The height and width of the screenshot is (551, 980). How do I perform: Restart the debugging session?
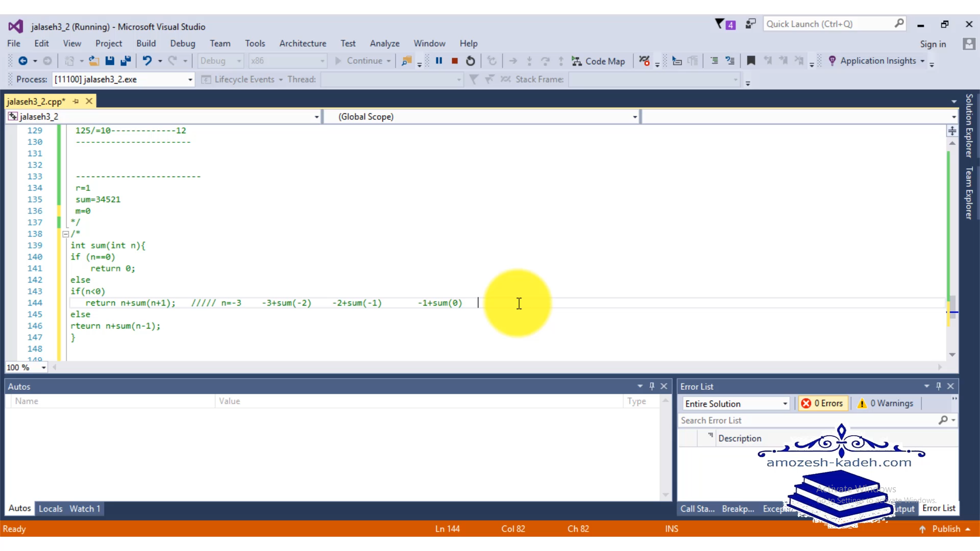(x=471, y=61)
